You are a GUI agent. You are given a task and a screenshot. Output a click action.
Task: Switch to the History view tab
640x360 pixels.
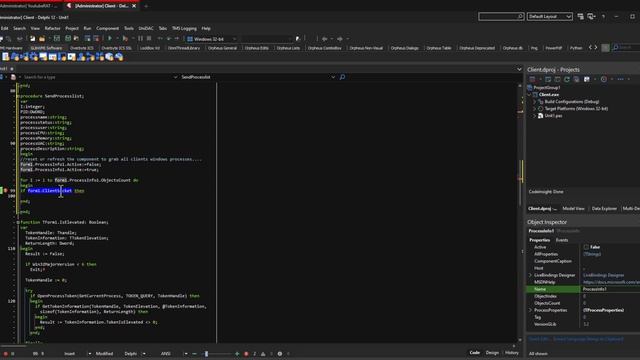(512, 353)
